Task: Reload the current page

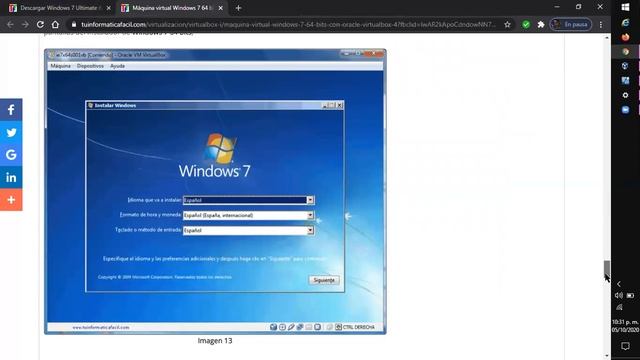Action: [x=40, y=24]
